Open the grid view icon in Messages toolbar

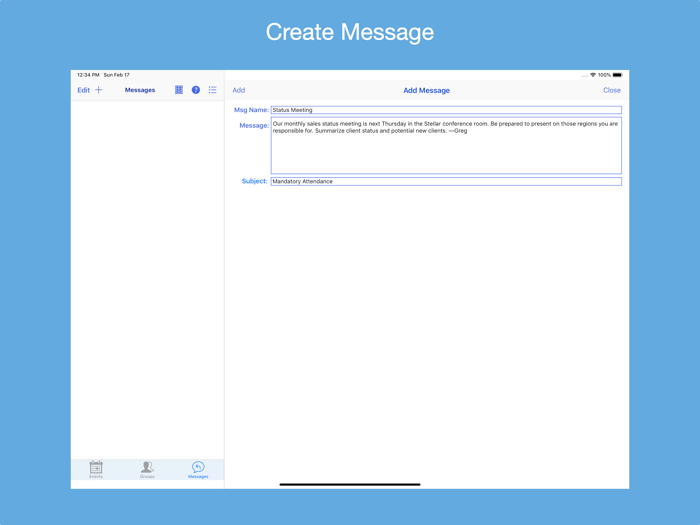click(179, 90)
